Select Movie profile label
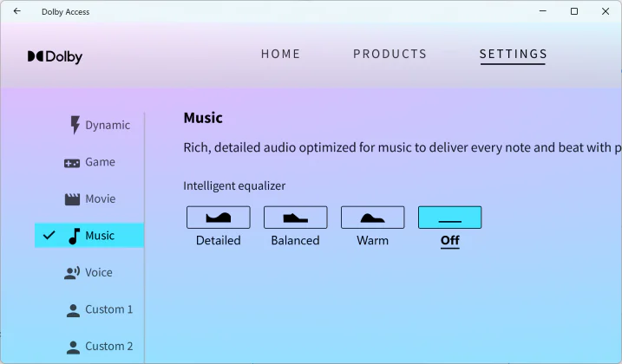 coord(101,198)
